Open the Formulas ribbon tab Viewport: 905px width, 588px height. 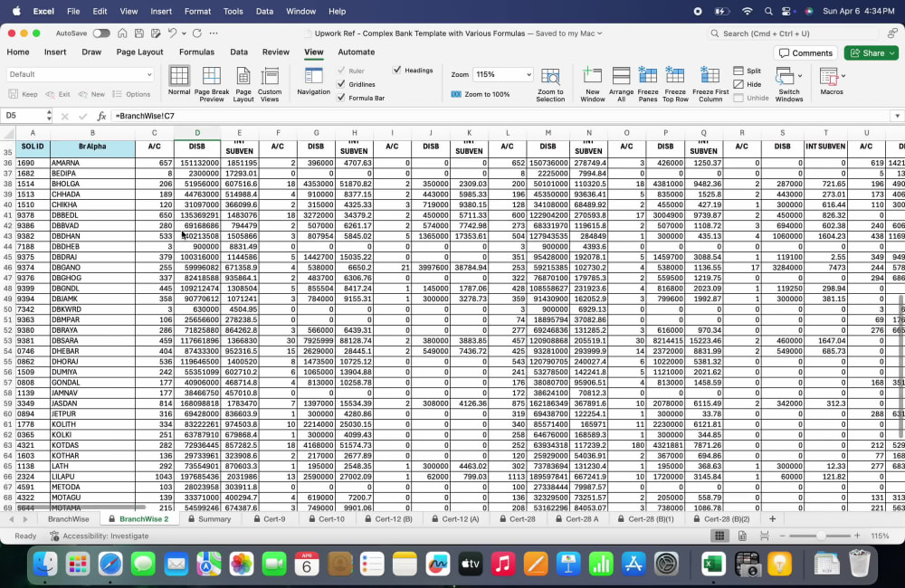(x=196, y=52)
